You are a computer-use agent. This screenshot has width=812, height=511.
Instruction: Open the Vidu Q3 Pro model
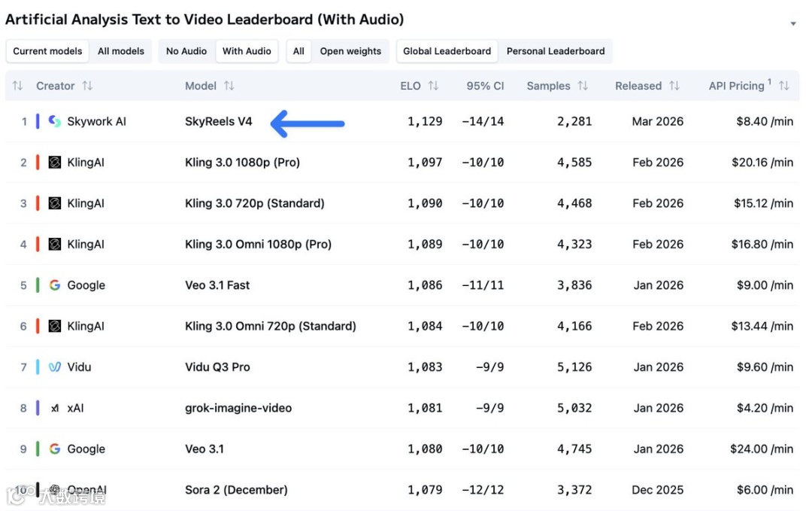click(217, 367)
